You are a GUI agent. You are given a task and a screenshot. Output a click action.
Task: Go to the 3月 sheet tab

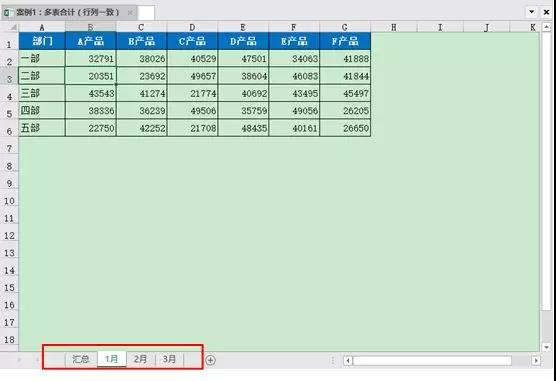click(x=169, y=359)
